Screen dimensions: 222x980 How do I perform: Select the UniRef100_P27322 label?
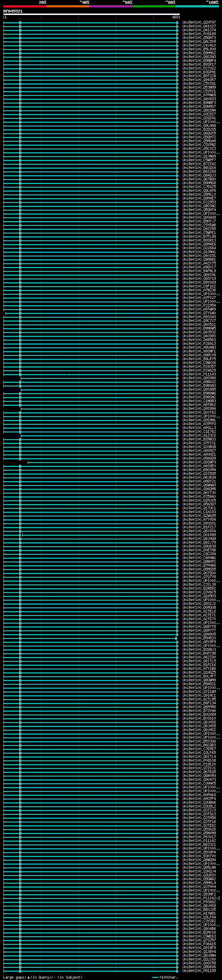[199, 68]
